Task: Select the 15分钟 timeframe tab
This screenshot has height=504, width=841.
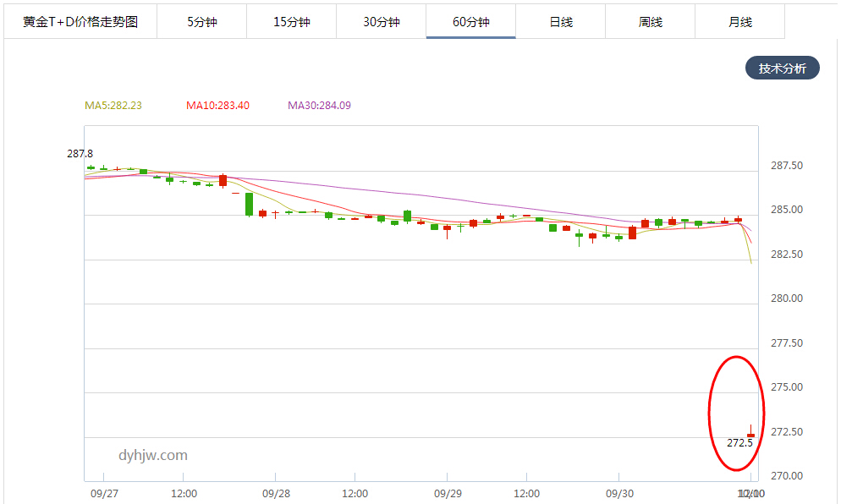Action: [x=291, y=21]
